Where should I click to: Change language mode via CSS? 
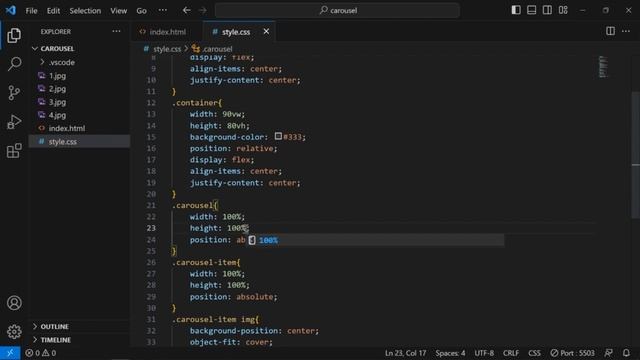point(534,353)
